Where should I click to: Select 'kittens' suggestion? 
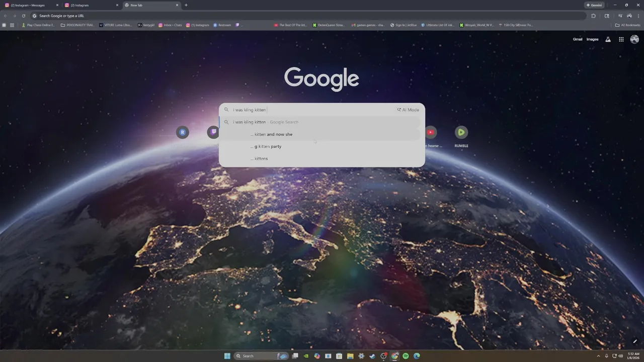[320, 158]
